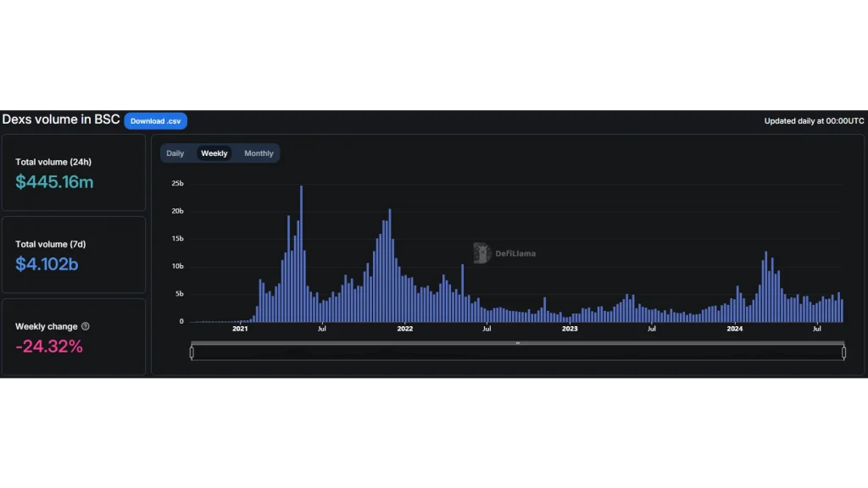
Task: Click the 2021 x-axis label
Action: coord(240,329)
